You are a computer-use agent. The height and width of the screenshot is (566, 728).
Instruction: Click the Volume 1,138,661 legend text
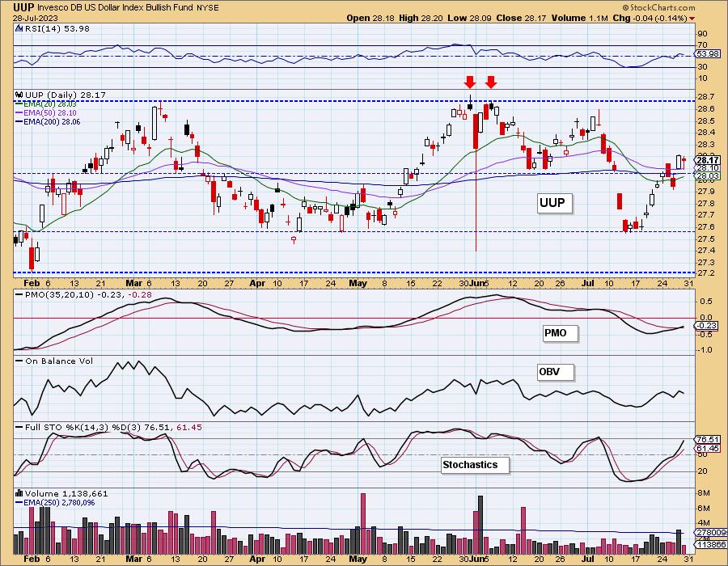click(65, 493)
